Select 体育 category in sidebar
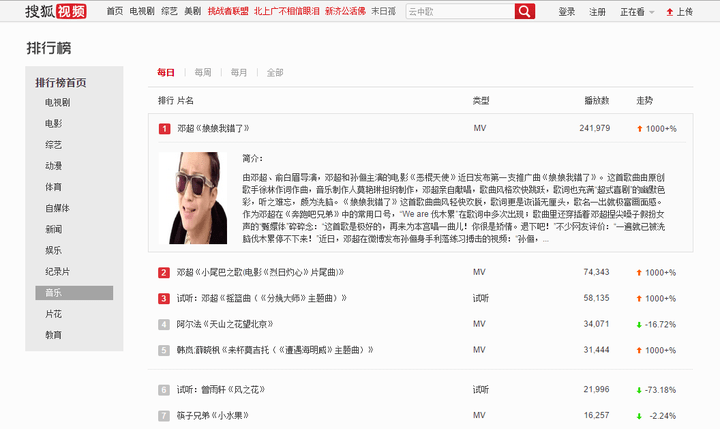 pyautogui.click(x=53, y=187)
